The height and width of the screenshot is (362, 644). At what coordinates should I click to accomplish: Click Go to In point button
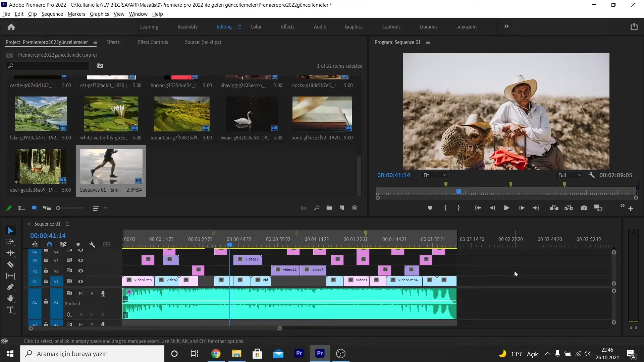[x=478, y=208]
